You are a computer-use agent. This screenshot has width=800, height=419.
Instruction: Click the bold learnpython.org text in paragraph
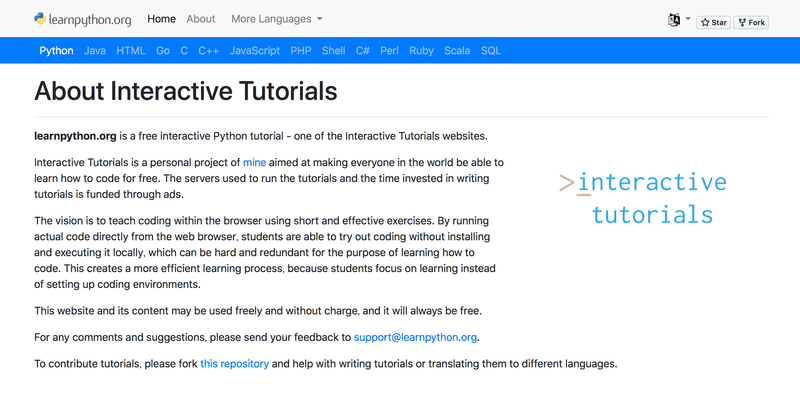pyautogui.click(x=75, y=136)
